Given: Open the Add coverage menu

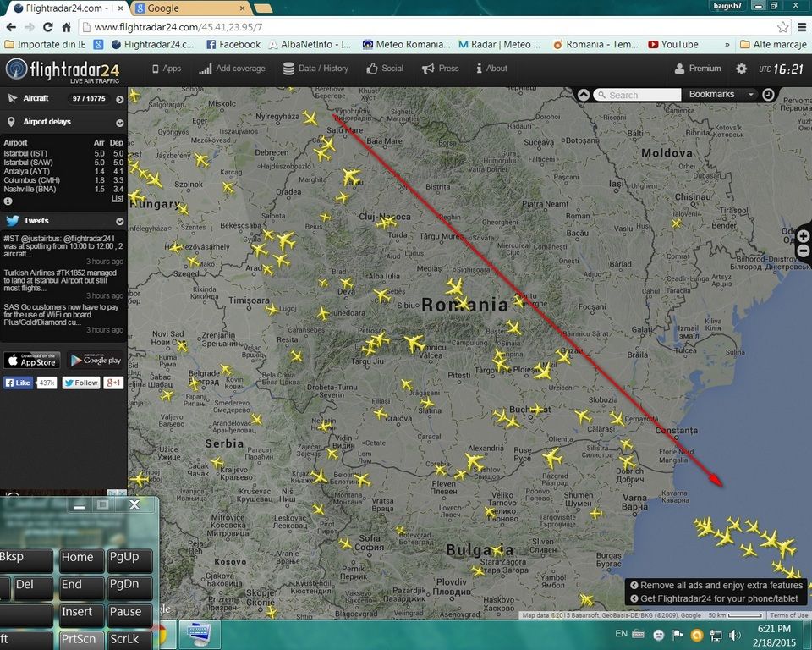Looking at the screenshot, I should click(232, 69).
